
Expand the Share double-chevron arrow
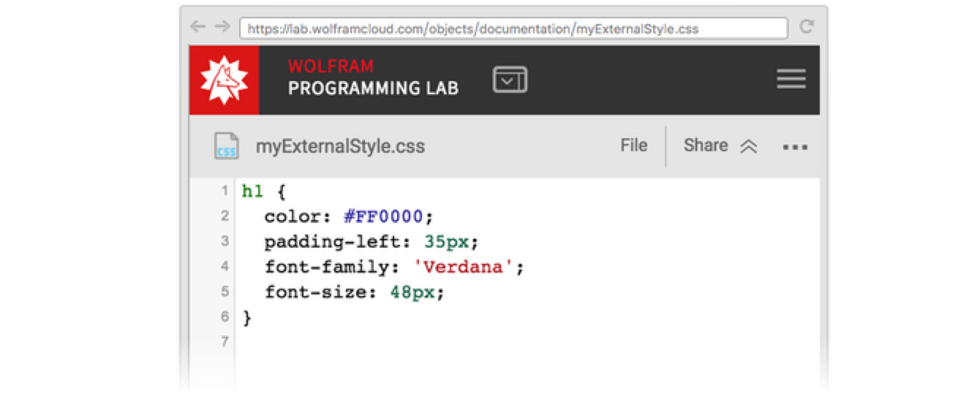click(x=747, y=147)
